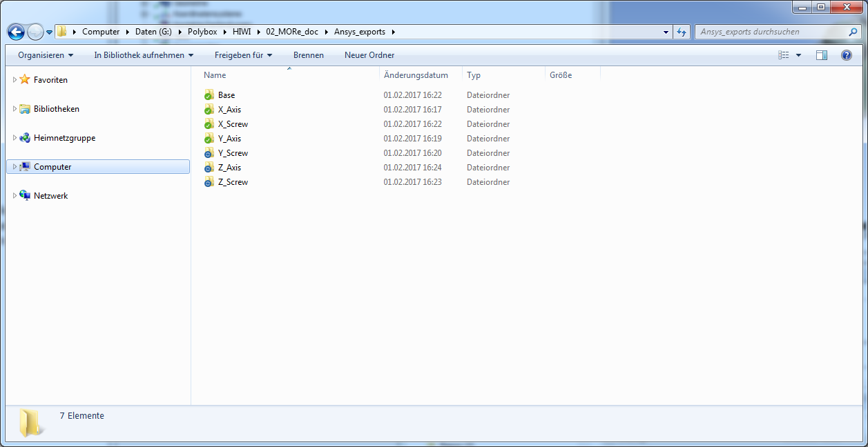This screenshot has height=447, width=868.
Task: Click the Y_Axis folder icon
Action: (x=209, y=139)
